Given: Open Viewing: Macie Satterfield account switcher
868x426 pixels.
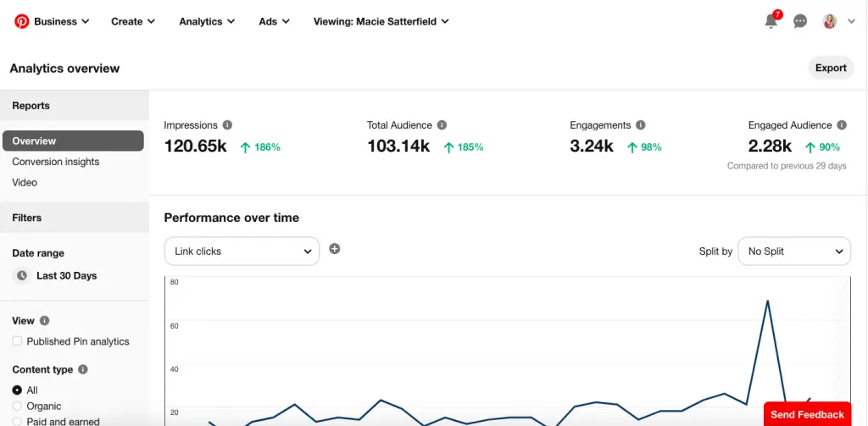Looking at the screenshot, I should 381,21.
